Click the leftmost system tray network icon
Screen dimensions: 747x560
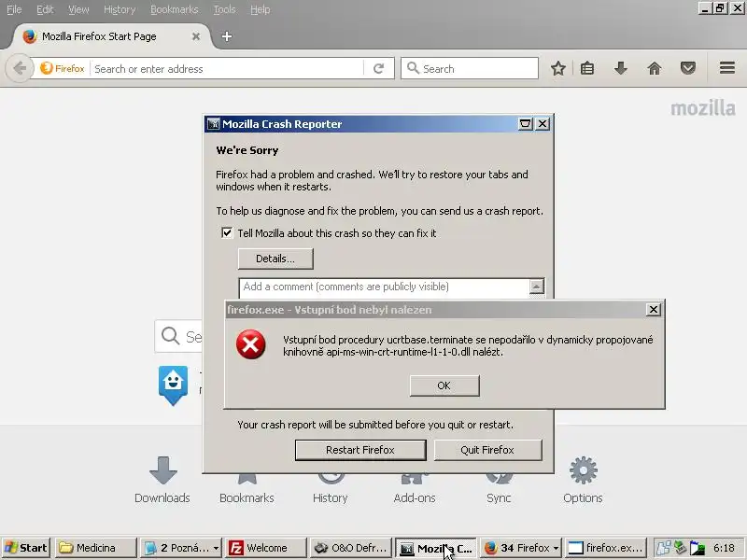664,548
